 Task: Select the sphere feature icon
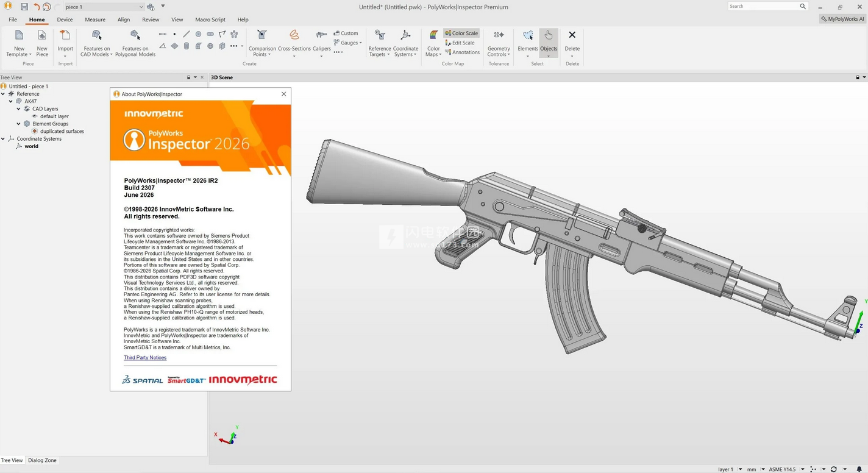click(210, 46)
